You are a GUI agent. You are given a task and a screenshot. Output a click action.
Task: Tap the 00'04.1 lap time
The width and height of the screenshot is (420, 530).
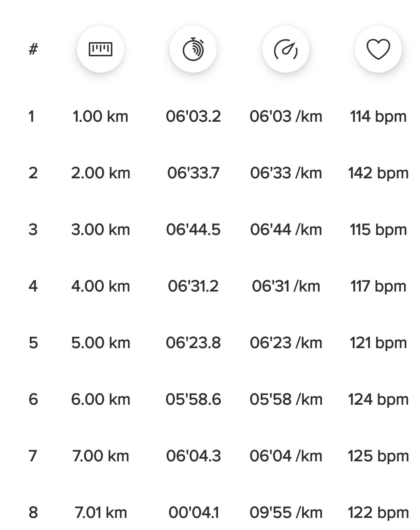(193, 513)
